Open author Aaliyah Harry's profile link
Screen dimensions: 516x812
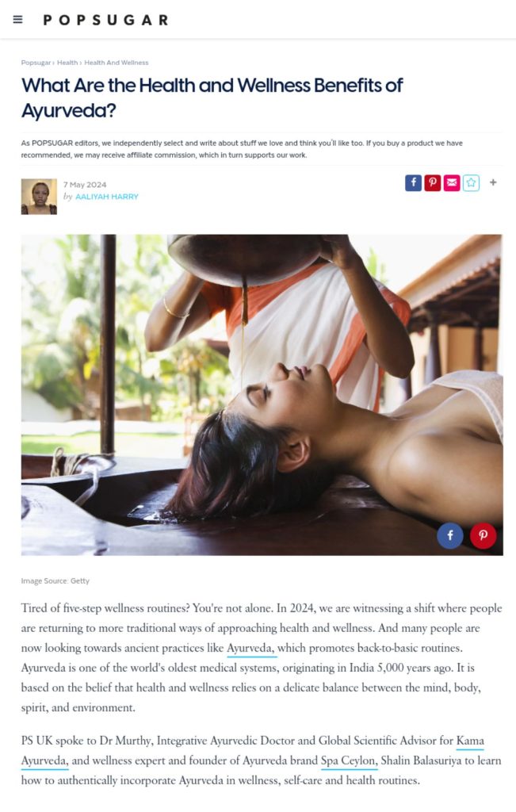pyautogui.click(x=107, y=197)
